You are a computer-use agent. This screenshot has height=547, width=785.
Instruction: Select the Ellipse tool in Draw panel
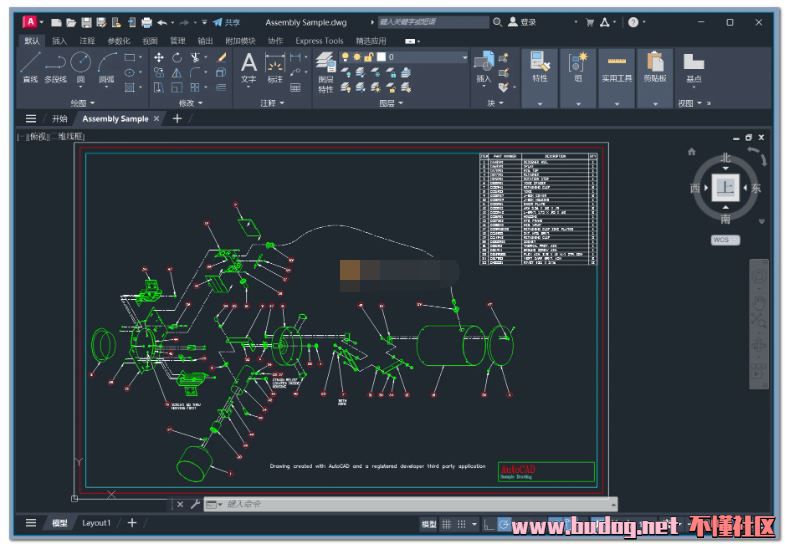130,73
